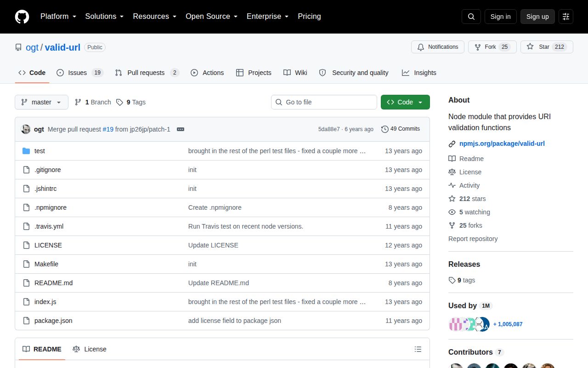View the 49 Commits history
The image size is (588, 368).
(x=401, y=129)
